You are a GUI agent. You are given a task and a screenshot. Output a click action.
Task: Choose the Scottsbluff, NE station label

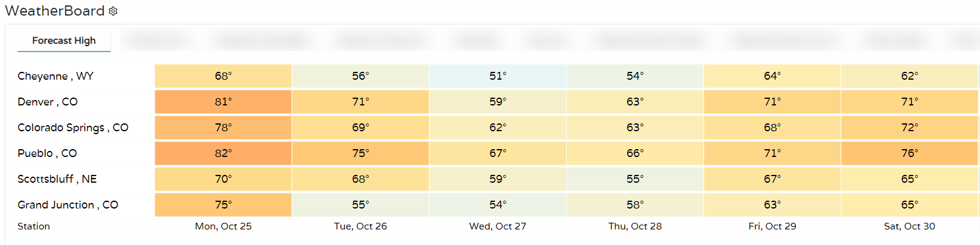pos(57,179)
